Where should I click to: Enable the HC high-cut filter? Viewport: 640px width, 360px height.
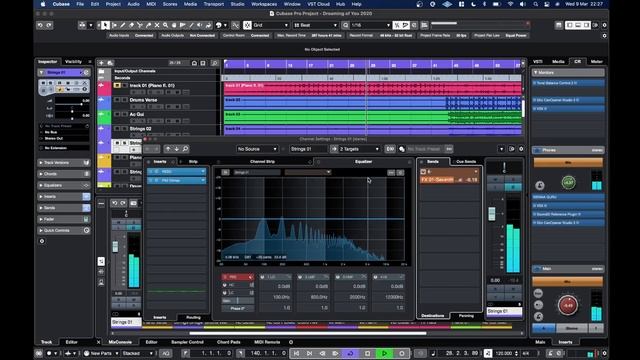pos(225,285)
